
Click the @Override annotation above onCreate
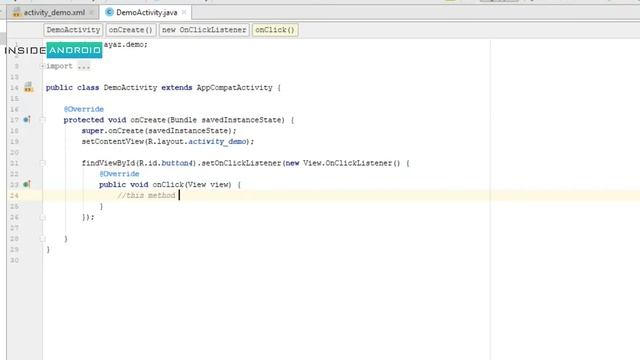84,109
